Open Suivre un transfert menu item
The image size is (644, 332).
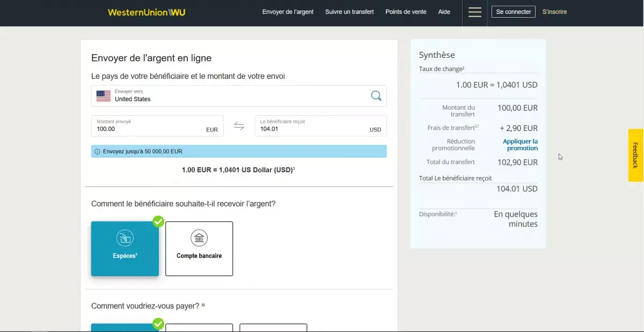[349, 12]
